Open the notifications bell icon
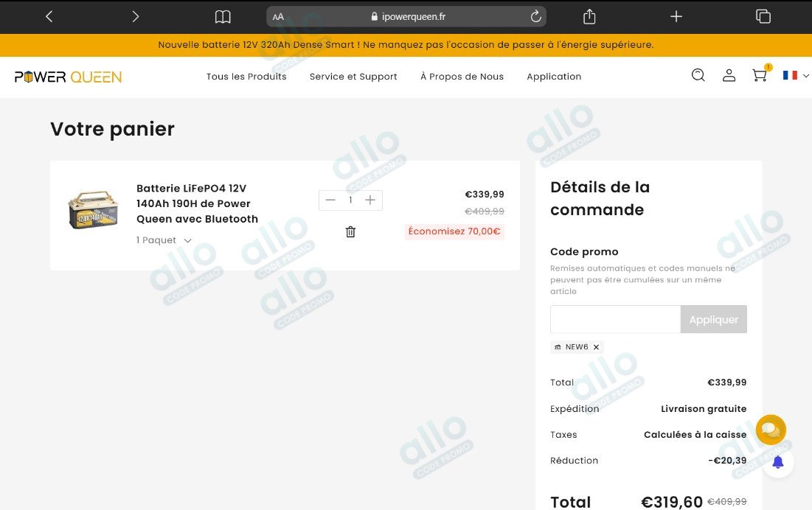This screenshot has width=812, height=510. [778, 462]
